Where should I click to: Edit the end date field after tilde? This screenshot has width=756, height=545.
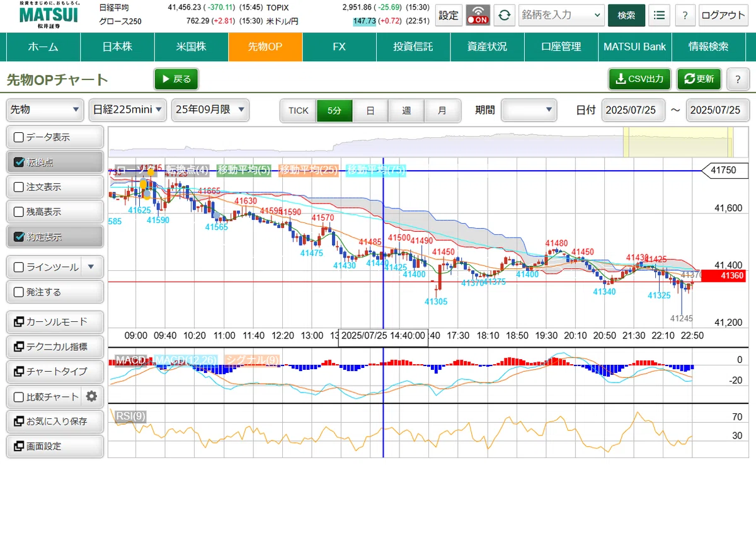718,110
